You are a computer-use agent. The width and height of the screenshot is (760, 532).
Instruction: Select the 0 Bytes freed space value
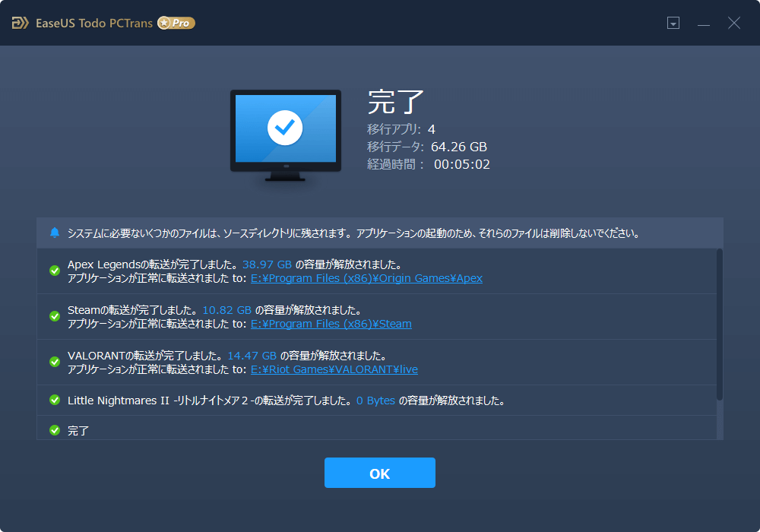click(x=375, y=401)
